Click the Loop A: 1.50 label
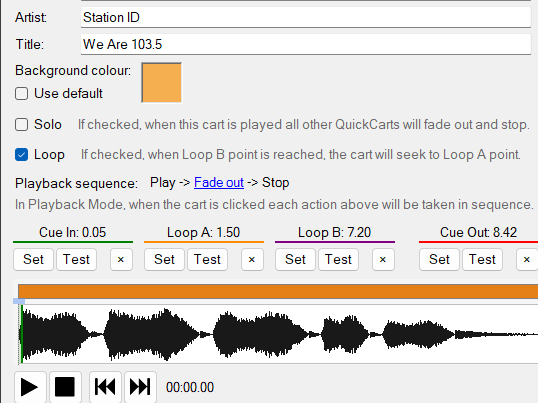 [203, 233]
